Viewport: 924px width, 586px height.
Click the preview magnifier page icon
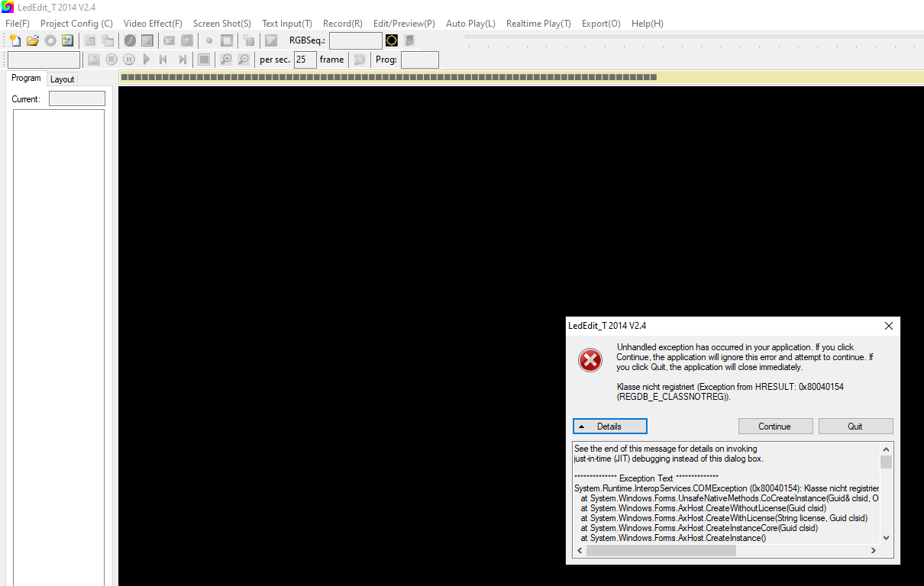[x=93, y=60]
